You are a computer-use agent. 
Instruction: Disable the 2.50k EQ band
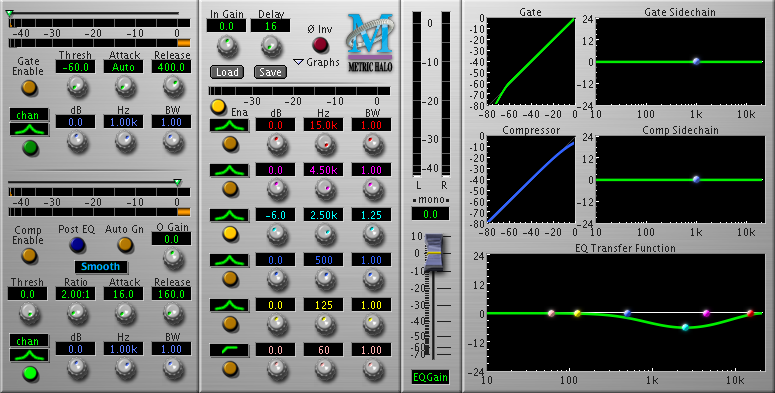click(230, 233)
